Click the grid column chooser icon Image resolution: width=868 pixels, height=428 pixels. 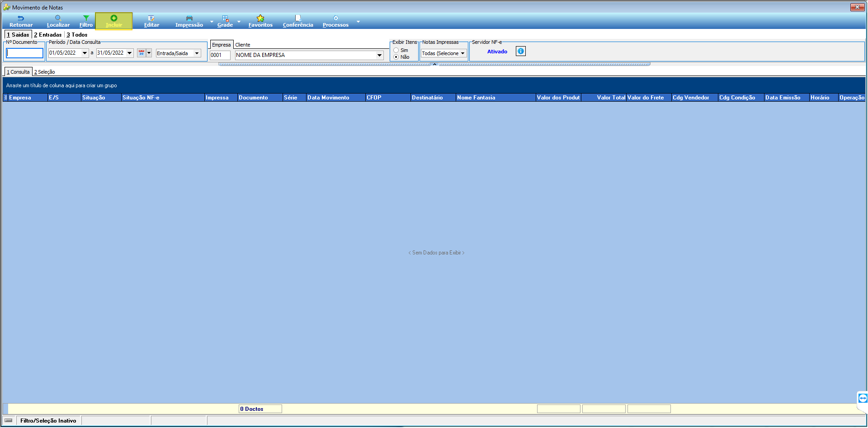click(x=5, y=98)
